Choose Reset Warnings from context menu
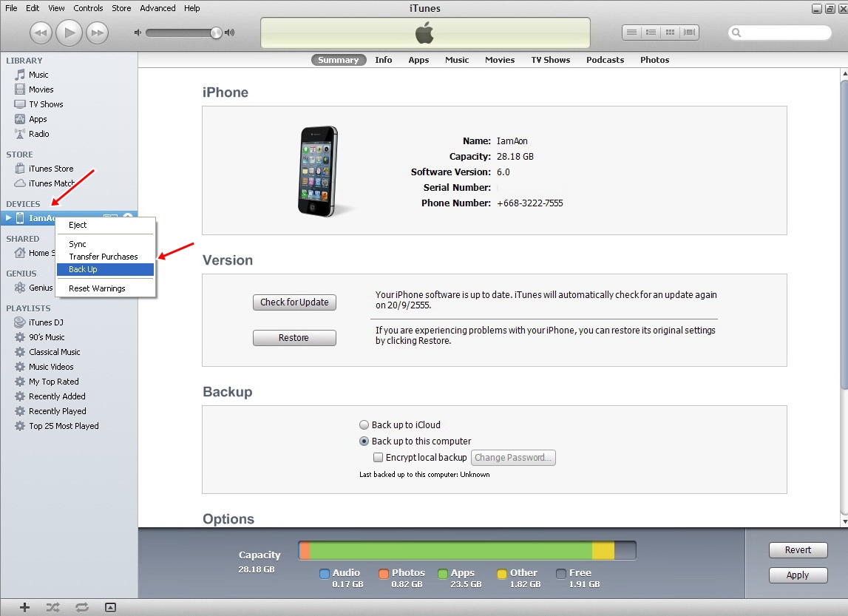This screenshot has height=616, width=848. coord(106,288)
